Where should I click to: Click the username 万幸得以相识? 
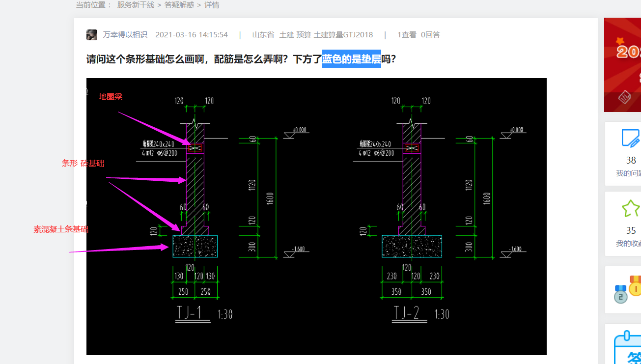pyautogui.click(x=124, y=35)
